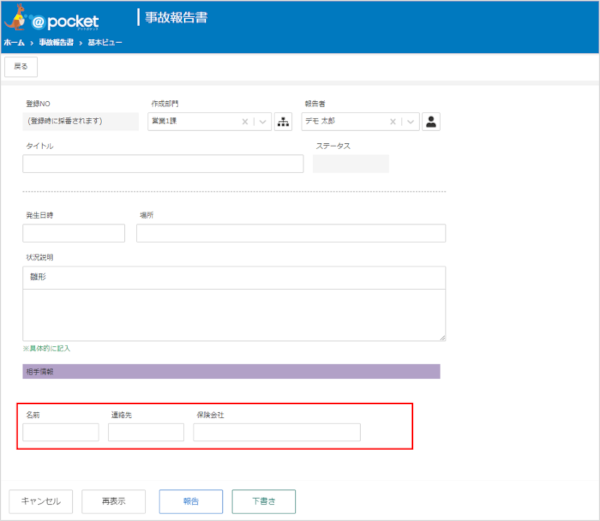600x521 pixels.
Task: Open the user picker icon beside 報告者
Action: (x=431, y=122)
